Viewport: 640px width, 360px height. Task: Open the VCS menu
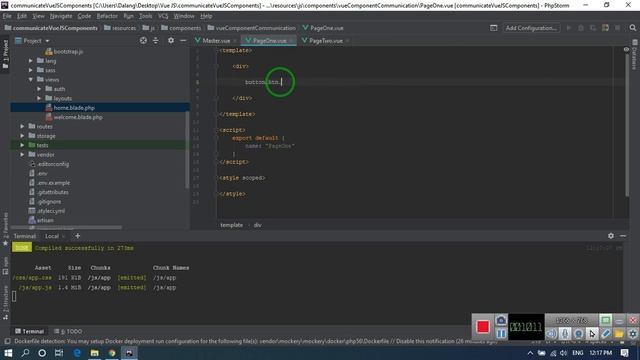[163, 16]
